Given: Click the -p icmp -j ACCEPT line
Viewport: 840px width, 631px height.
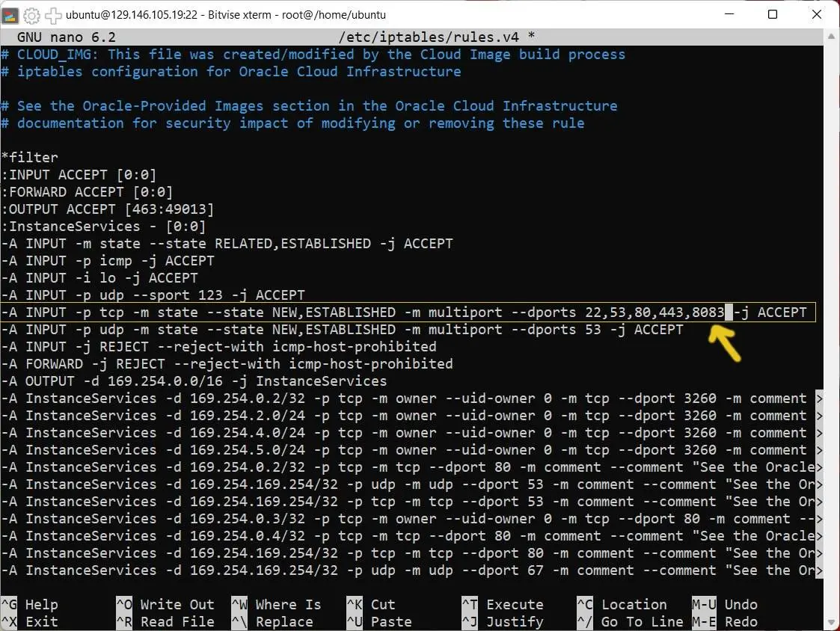Looking at the screenshot, I should pyautogui.click(x=108, y=260).
